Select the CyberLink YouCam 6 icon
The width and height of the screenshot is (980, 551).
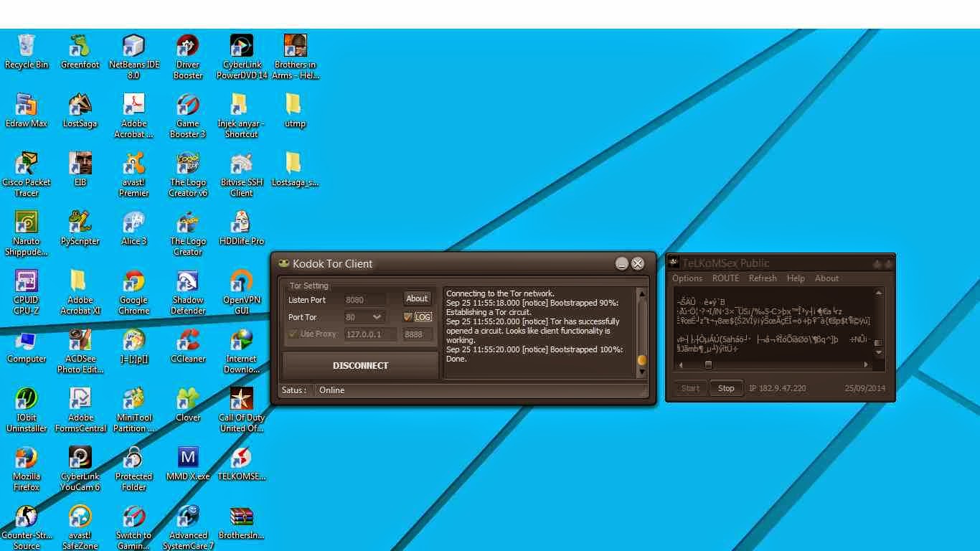coord(80,468)
